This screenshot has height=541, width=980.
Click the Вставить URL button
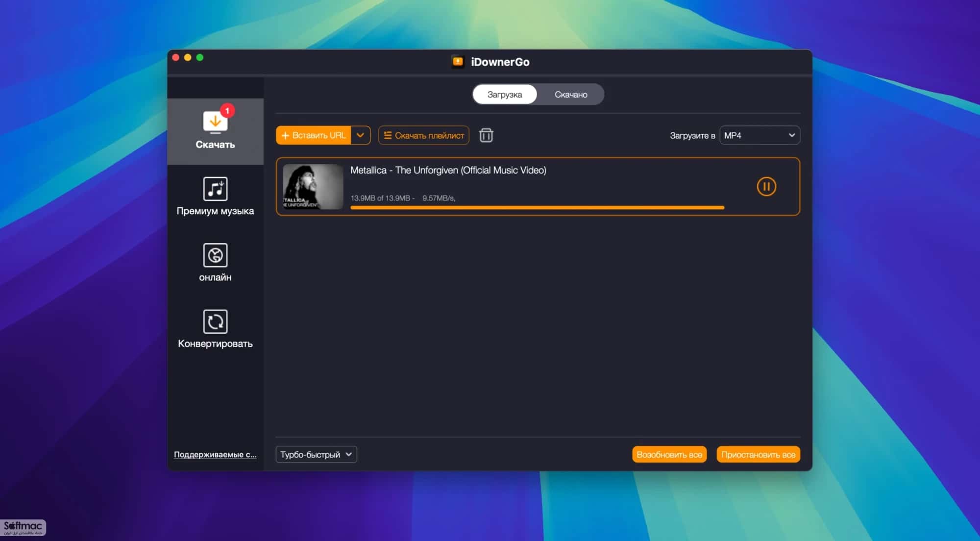(x=314, y=135)
